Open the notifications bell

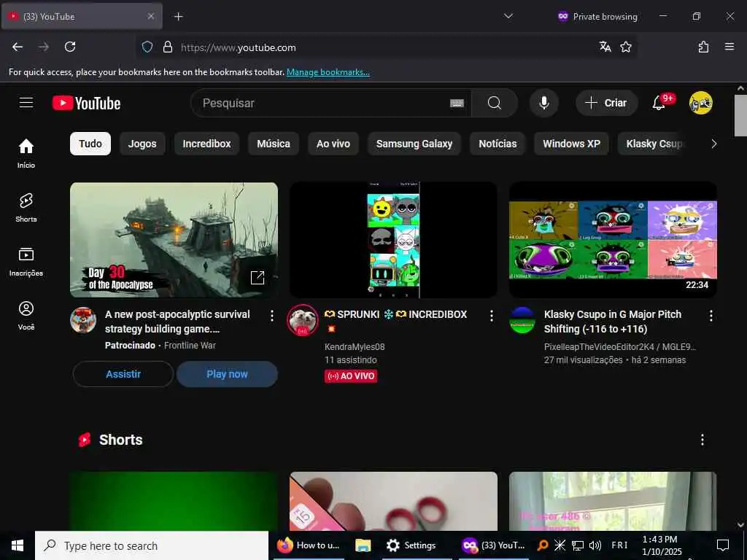tap(659, 103)
